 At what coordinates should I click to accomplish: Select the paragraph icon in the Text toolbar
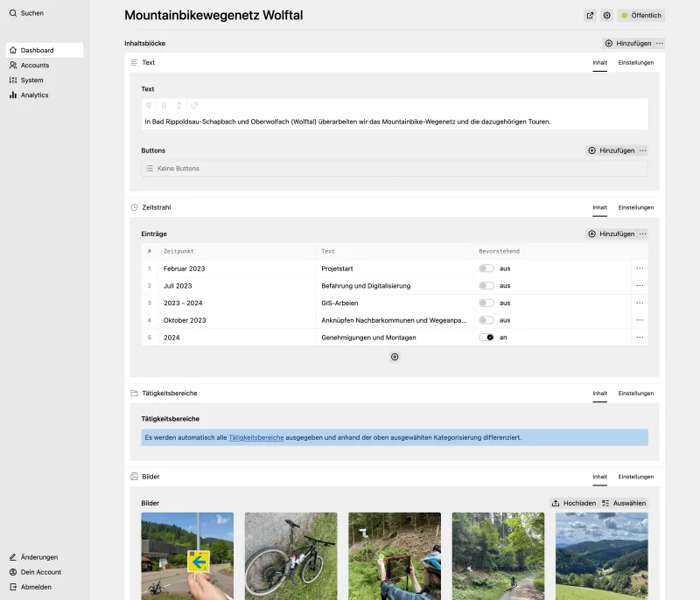tap(149, 105)
